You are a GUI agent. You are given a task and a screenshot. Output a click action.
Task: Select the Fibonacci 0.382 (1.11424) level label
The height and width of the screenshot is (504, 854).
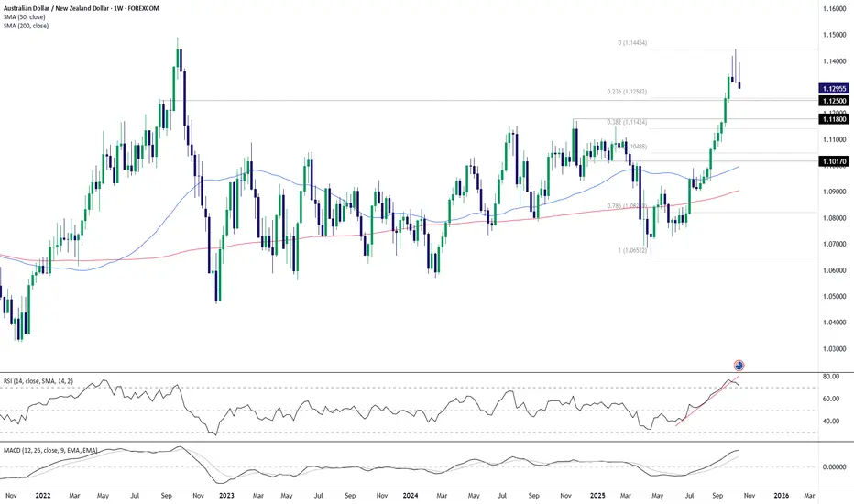coord(627,123)
